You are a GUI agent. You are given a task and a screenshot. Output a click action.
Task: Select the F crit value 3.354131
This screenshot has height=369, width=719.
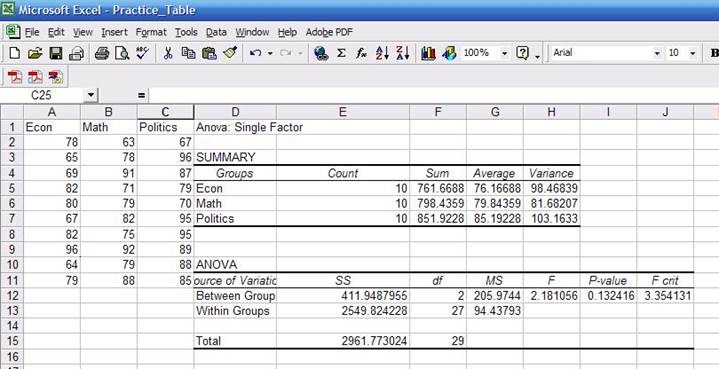point(665,296)
